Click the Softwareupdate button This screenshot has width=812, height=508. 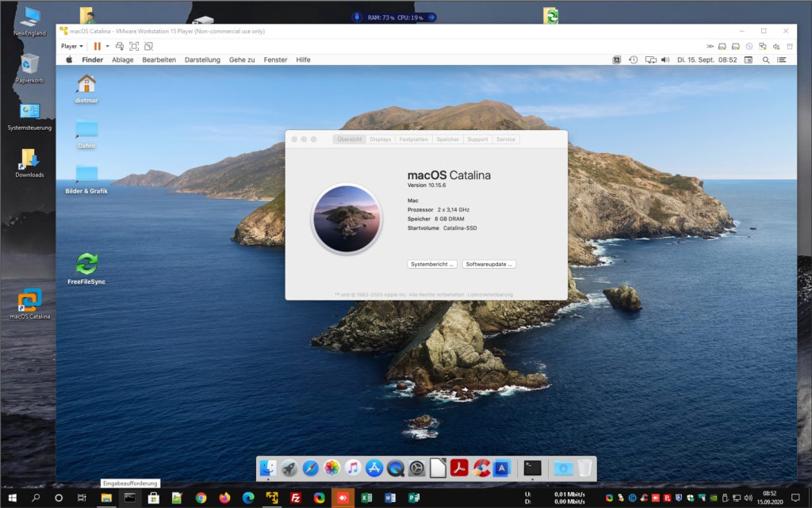488,265
